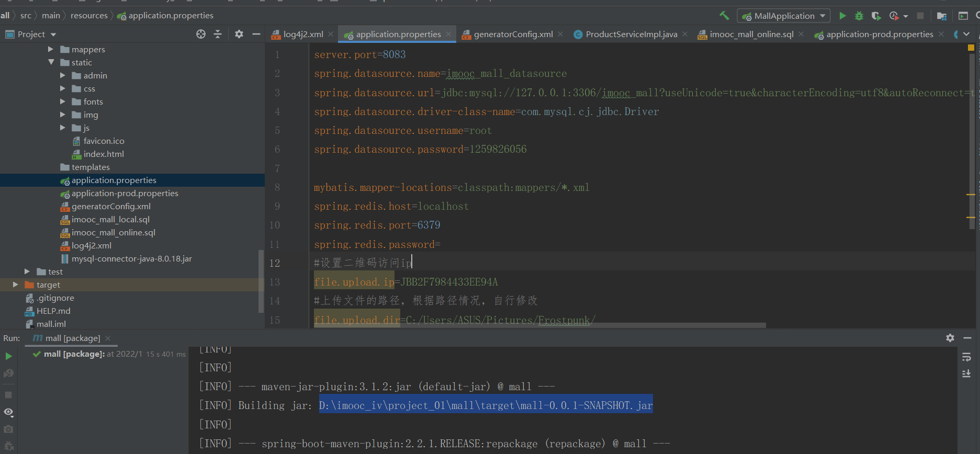Select favicon.ico in project tree

pos(98,141)
